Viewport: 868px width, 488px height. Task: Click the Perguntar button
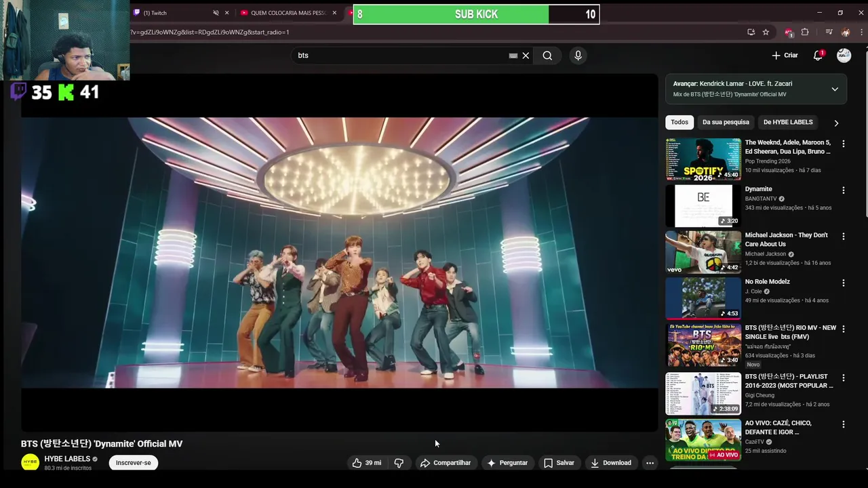[507, 463]
